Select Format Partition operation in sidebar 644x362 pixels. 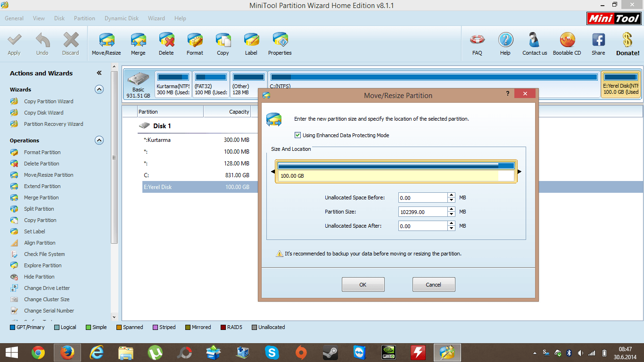click(42, 152)
